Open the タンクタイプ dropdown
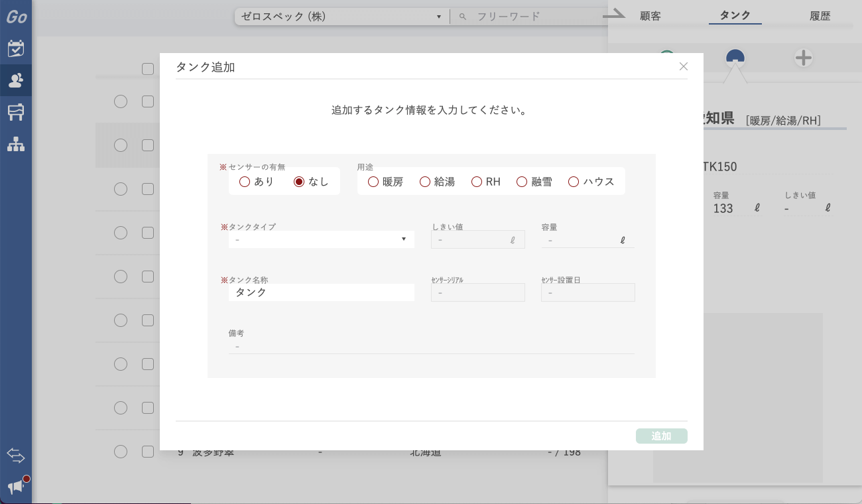 [x=322, y=239]
